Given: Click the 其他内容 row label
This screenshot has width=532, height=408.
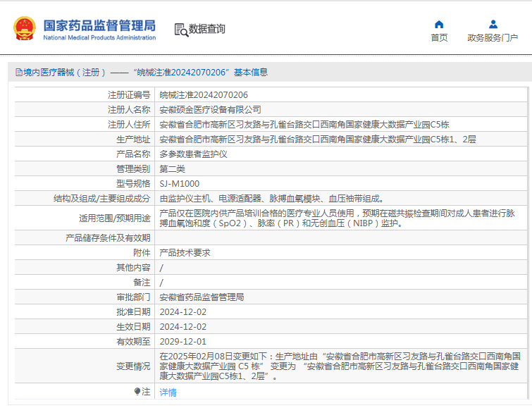Looking at the screenshot, I should [133, 268].
